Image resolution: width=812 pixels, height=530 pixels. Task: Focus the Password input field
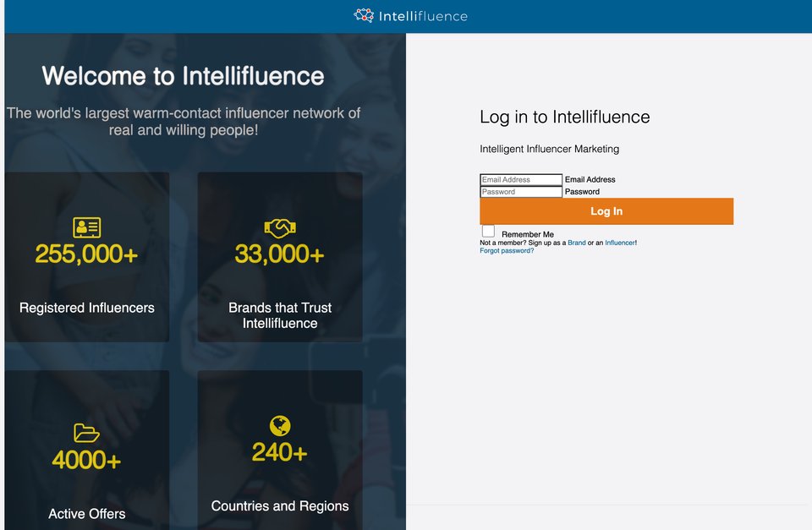click(x=521, y=192)
